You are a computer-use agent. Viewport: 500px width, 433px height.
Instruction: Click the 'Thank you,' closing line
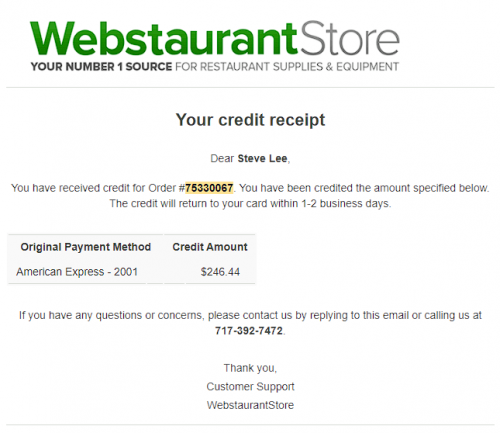pyautogui.click(x=250, y=368)
